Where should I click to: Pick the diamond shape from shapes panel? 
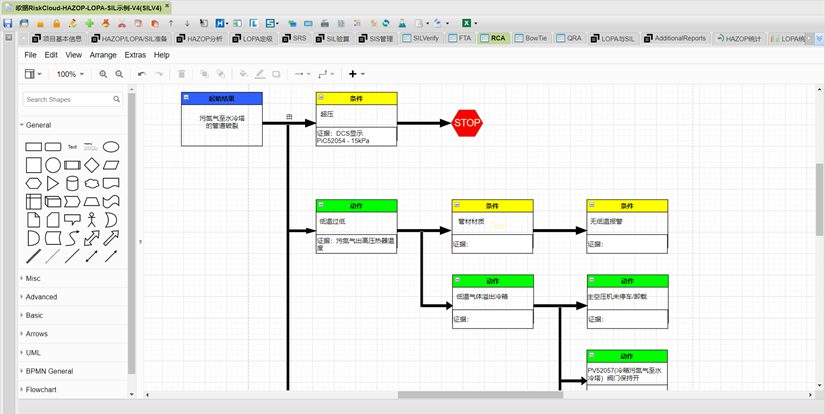pos(91,165)
